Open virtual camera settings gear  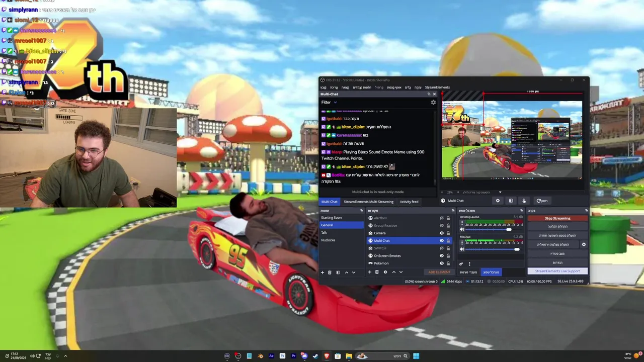coord(584,244)
